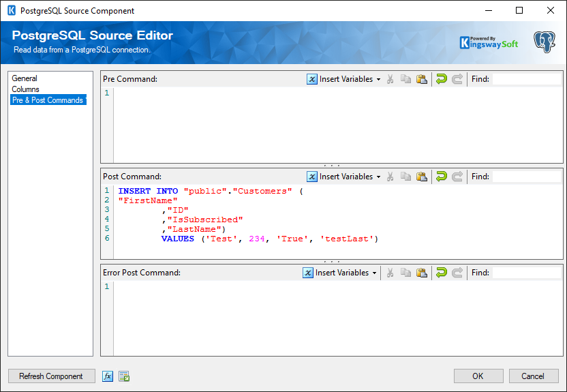
Task: Click the "IsSubscribed" column text
Action: (204, 220)
